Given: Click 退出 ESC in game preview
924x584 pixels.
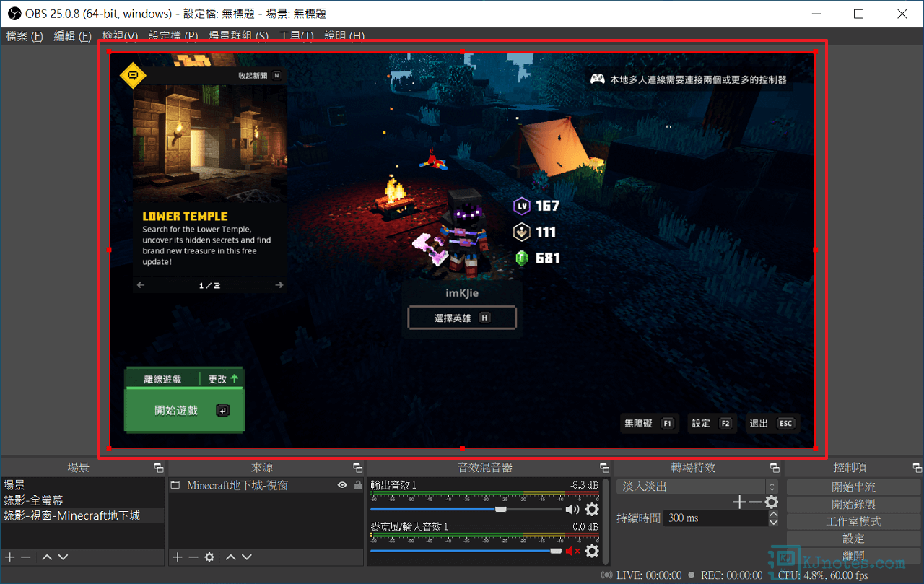Looking at the screenshot, I should tap(772, 424).
